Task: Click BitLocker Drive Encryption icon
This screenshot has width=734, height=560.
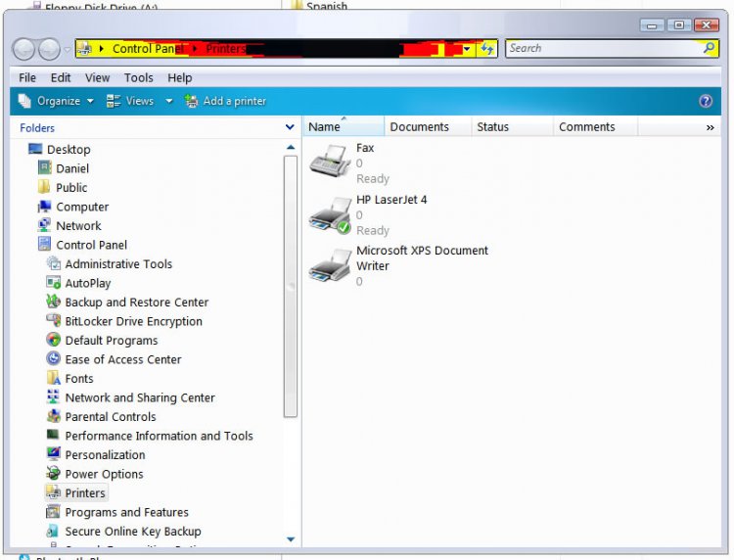Action: [54, 320]
